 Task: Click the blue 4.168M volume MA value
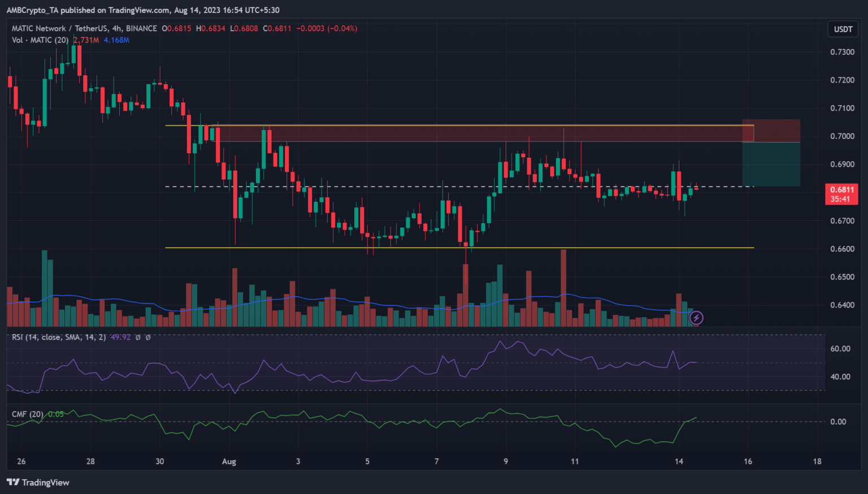point(116,40)
